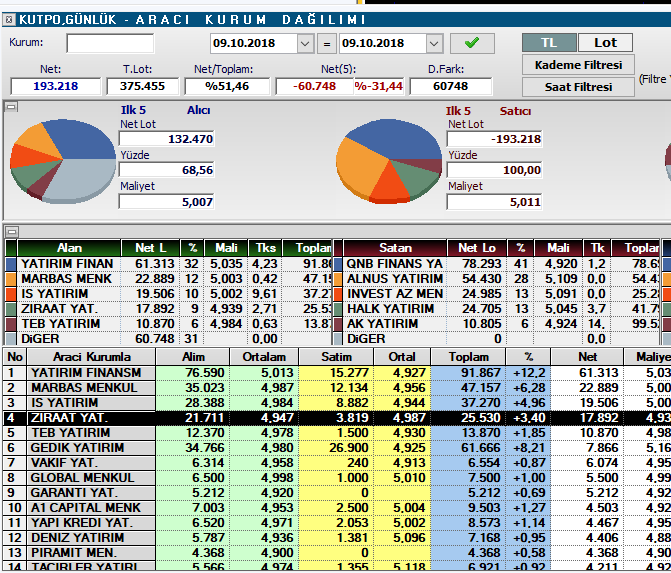This screenshot has width=671, height=573.
Task: Click the Net value field 193.218
Action: point(56,86)
